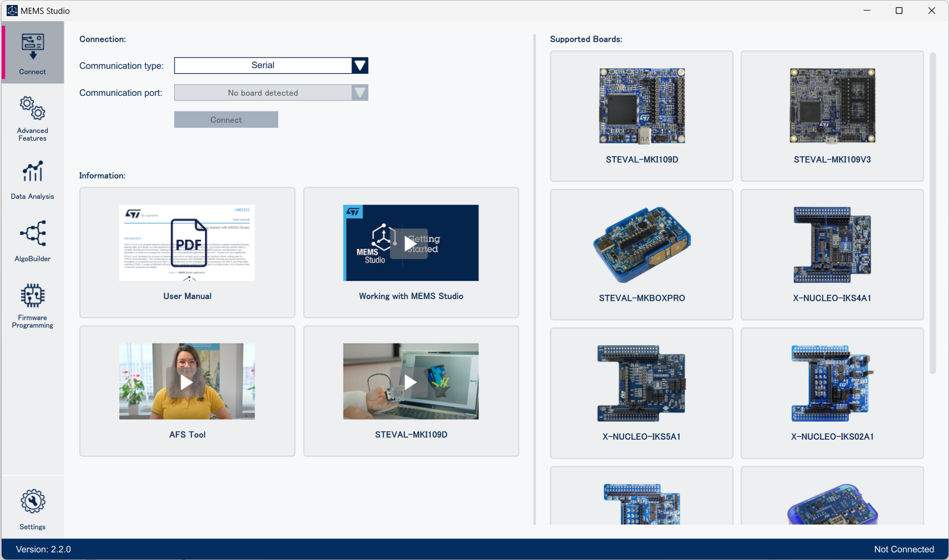The image size is (949, 560).
Task: Open the Communication port dropdown arrow
Action: pos(360,93)
